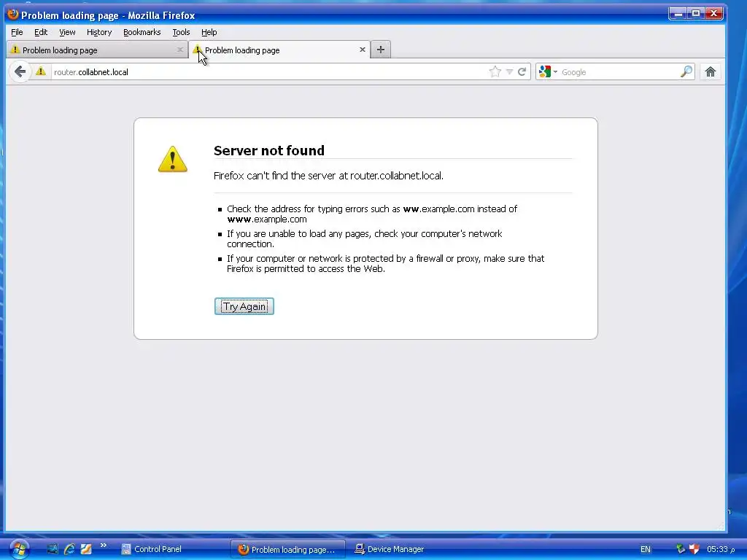The height and width of the screenshot is (560, 747).
Task: Open the File menu
Action: (17, 32)
